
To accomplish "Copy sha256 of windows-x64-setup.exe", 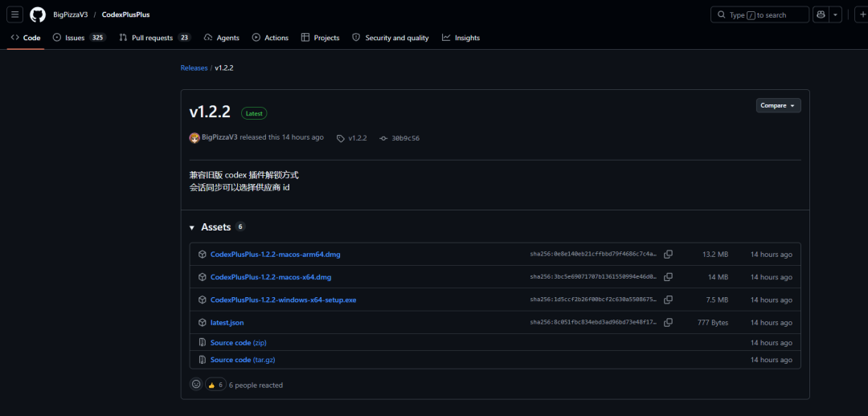I will pos(668,300).
